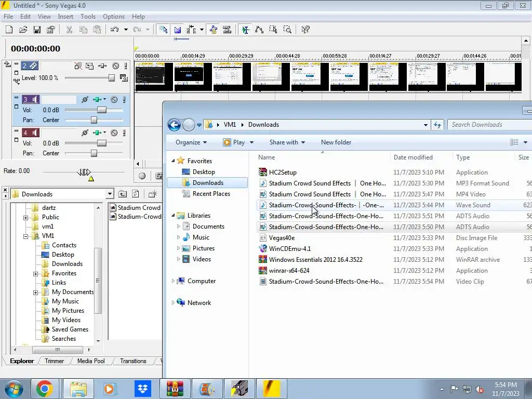The width and height of the screenshot is (532, 399).
Task: Open the File menu
Action: point(8,16)
